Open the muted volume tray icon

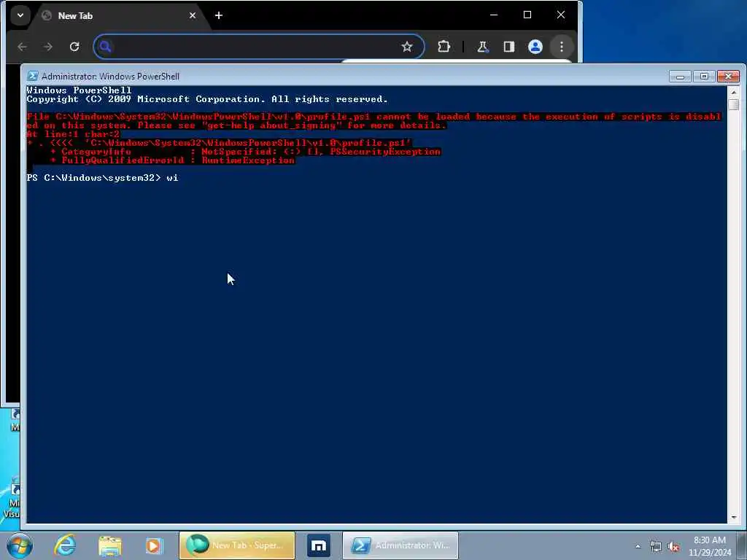click(x=673, y=547)
